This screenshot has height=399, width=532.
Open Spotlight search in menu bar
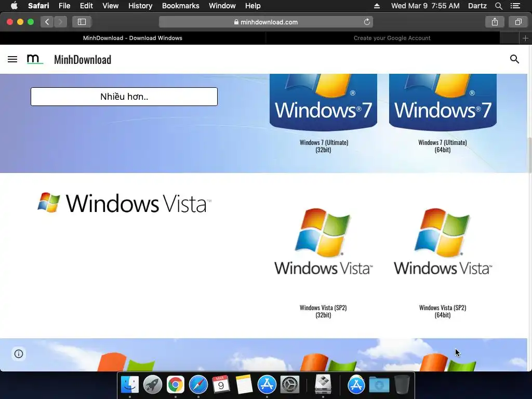pyautogui.click(x=498, y=6)
